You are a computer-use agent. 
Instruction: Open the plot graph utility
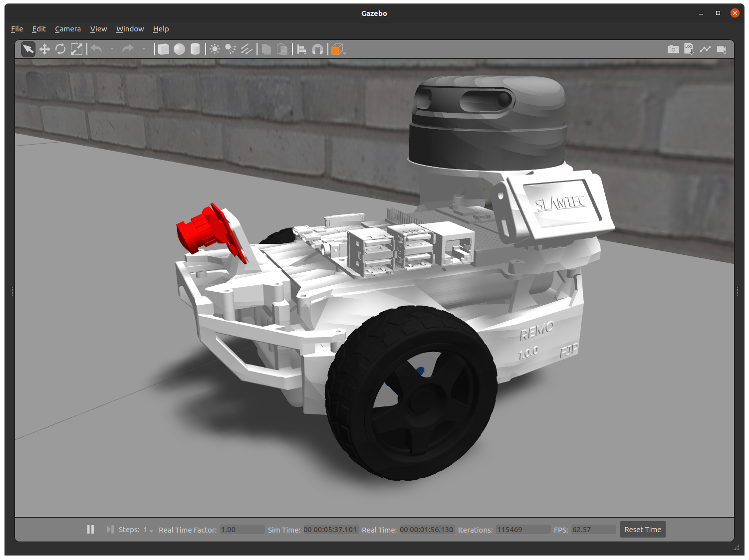click(705, 49)
